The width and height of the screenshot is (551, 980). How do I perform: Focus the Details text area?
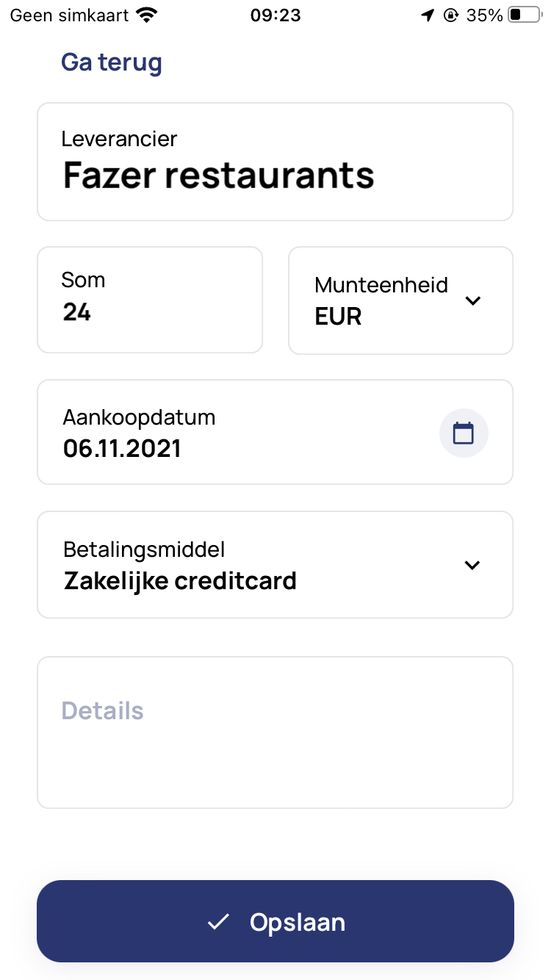tap(275, 732)
